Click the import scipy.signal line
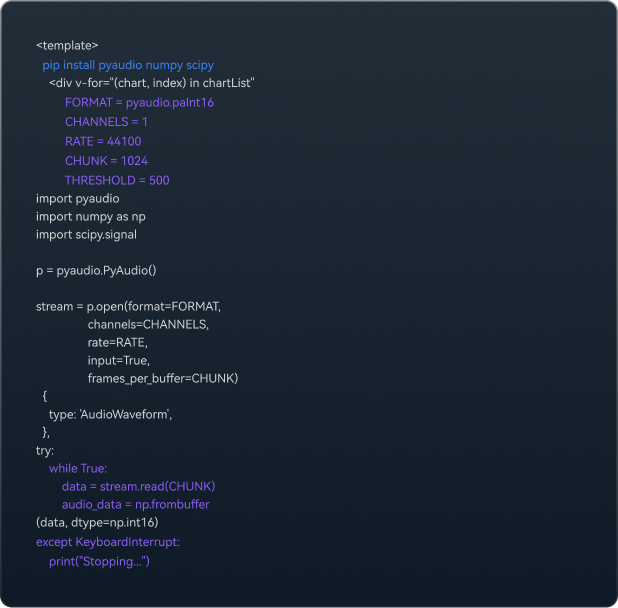Viewport: 618px width, 608px height. pyautogui.click(x=86, y=234)
